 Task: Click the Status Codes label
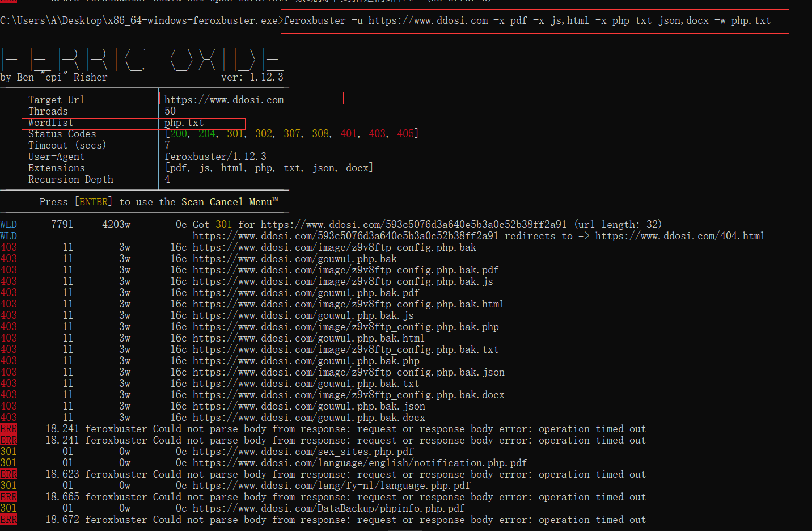62,134
